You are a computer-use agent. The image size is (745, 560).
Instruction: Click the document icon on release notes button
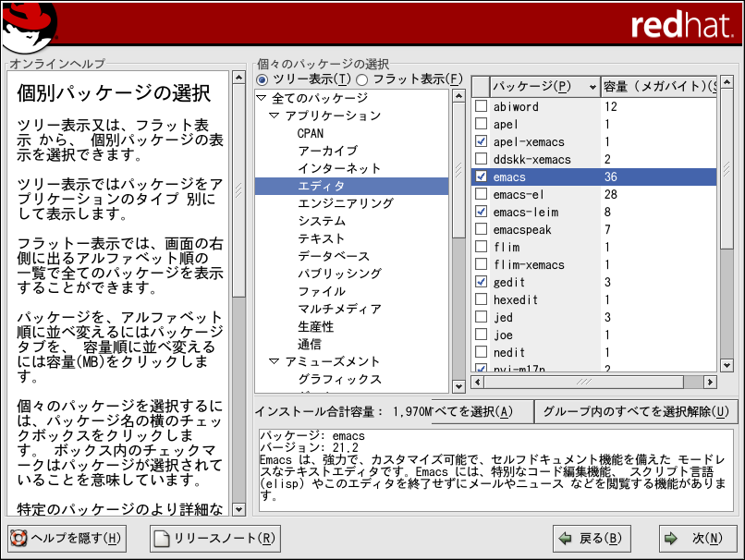point(161,538)
